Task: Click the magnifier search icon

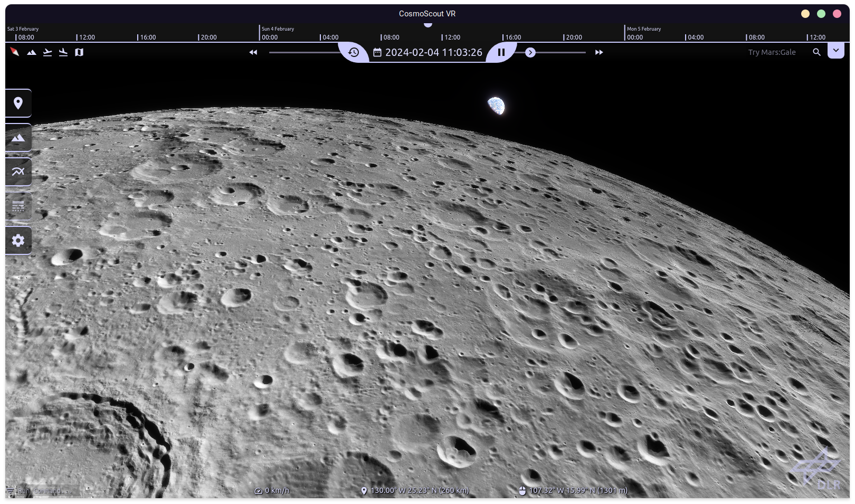Action: coord(816,52)
